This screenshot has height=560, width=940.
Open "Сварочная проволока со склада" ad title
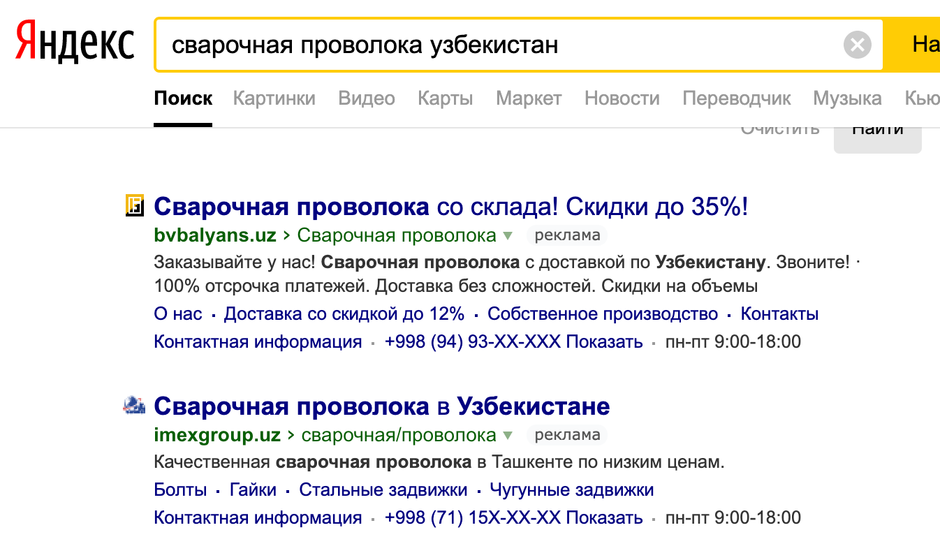click(x=450, y=207)
